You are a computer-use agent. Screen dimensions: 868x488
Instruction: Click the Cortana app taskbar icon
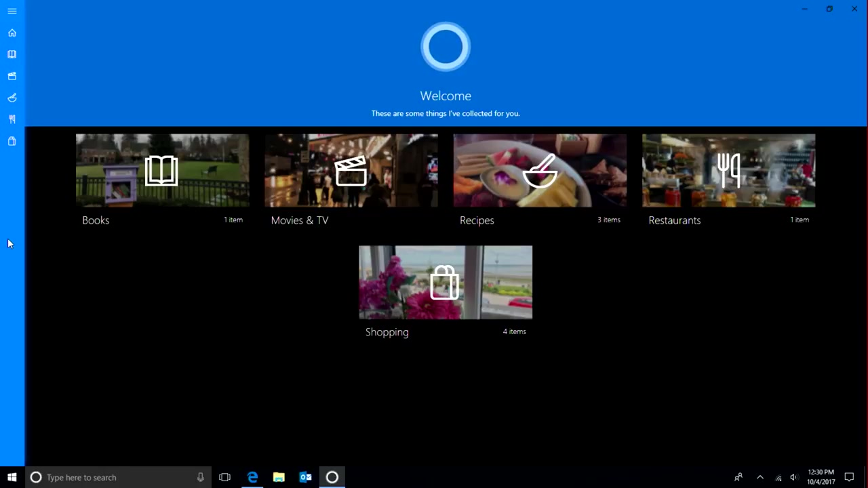coord(332,477)
